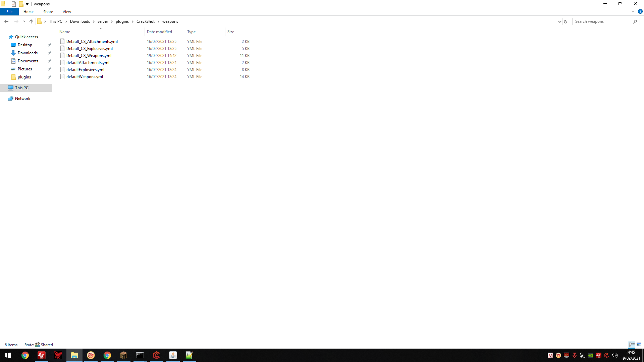Sort by Date modified column header

click(x=160, y=32)
